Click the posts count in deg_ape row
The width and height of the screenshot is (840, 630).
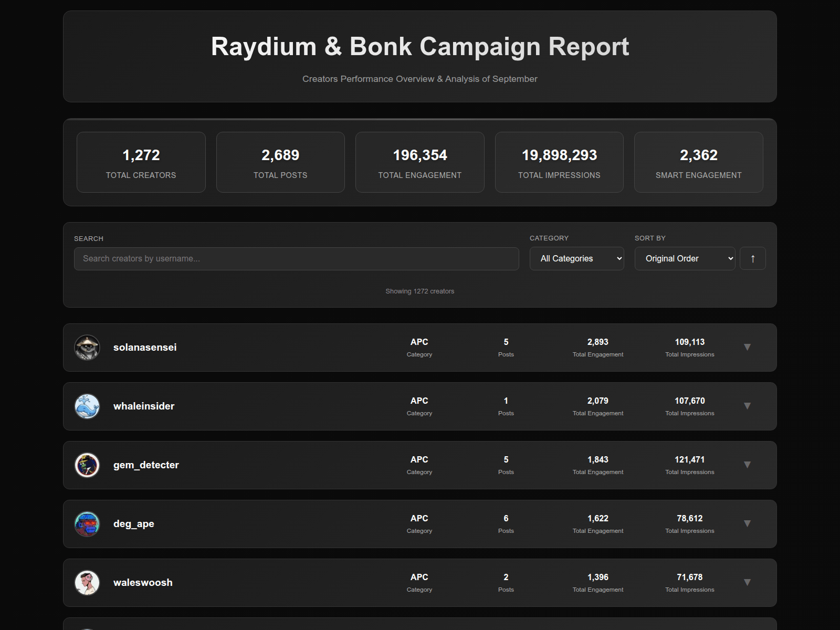[506, 518]
